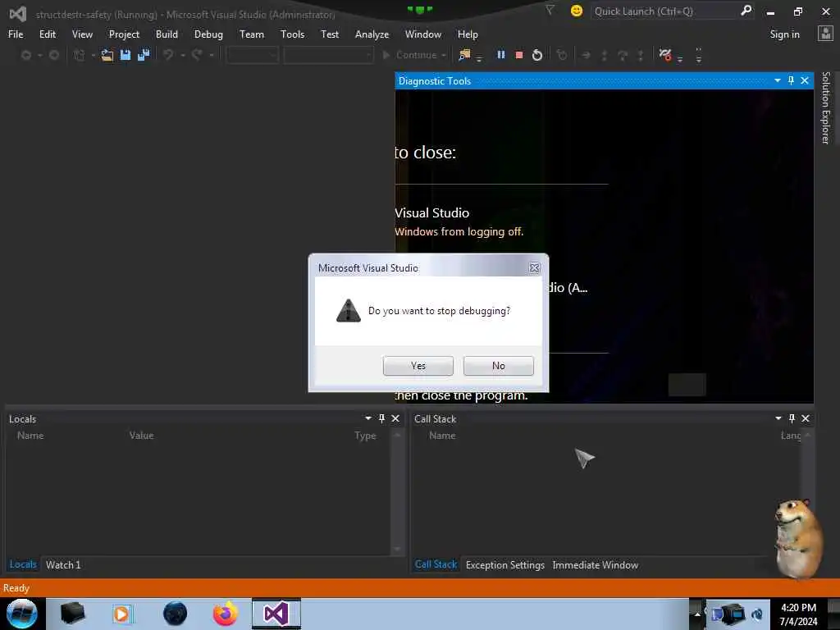Open Call Stack window position dropdown
Screen dimensions: 840x630
[x=778, y=418]
